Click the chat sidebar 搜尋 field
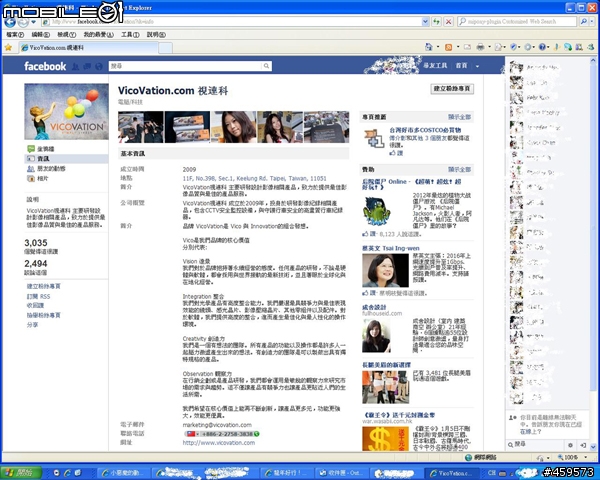Viewport: 600px width, 480px height. pyautogui.click(x=536, y=444)
